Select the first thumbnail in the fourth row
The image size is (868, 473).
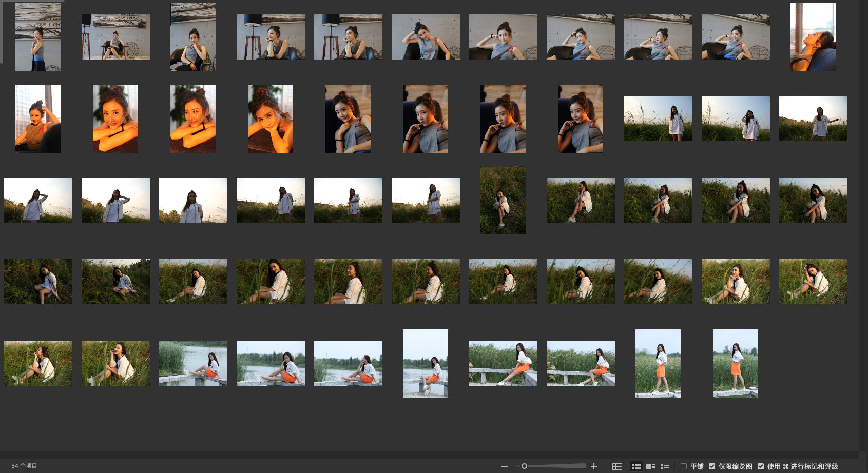[38, 282]
